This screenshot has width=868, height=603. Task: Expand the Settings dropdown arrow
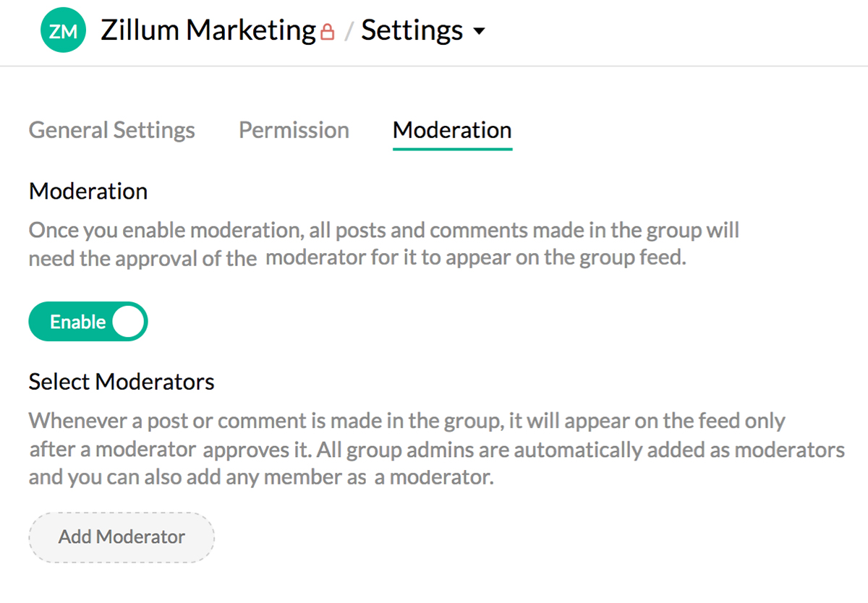tap(478, 32)
